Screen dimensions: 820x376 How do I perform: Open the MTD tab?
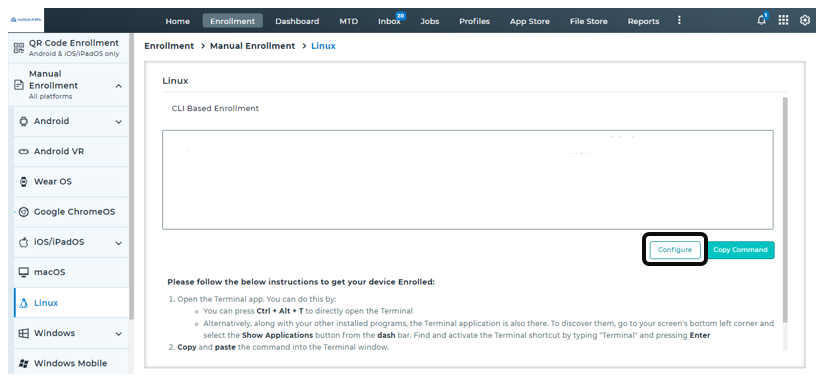pyautogui.click(x=348, y=21)
